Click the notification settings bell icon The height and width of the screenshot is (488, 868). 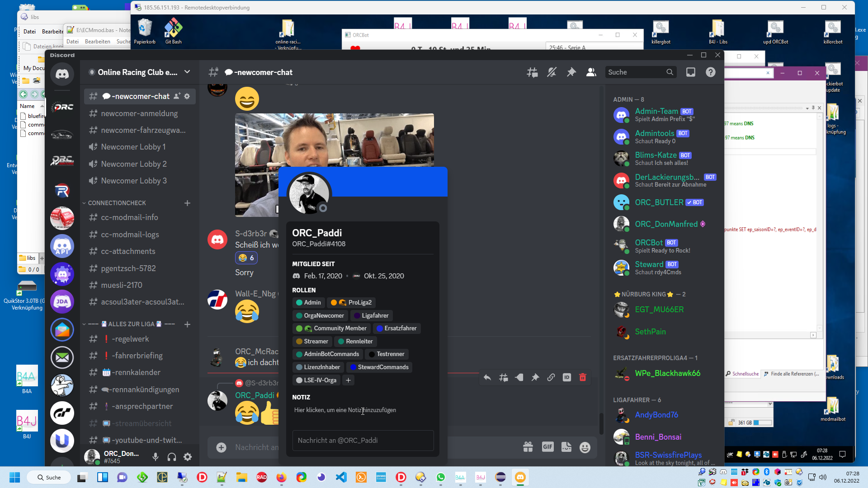click(552, 72)
